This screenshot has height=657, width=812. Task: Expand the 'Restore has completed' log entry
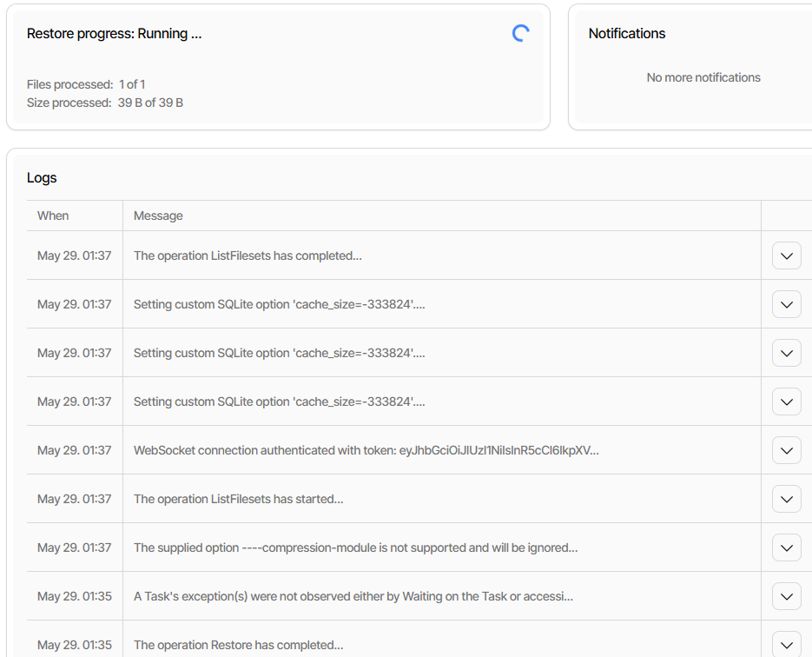click(787, 645)
